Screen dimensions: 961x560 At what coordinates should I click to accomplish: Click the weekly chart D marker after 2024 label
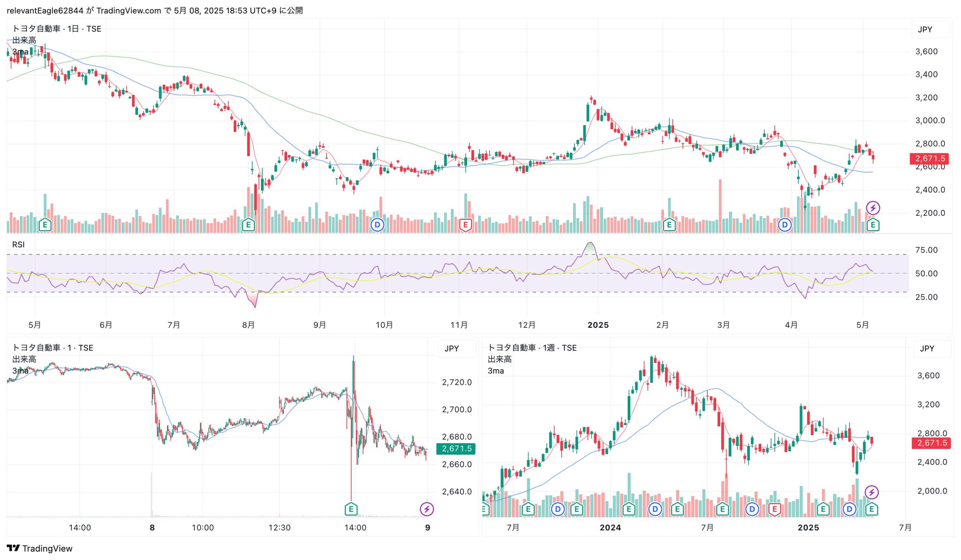pos(655,509)
